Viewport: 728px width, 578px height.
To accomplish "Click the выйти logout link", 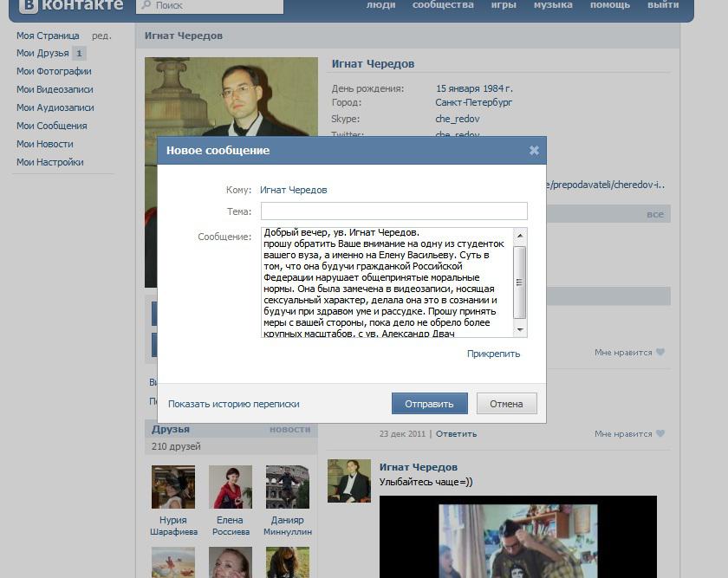I will 663,4.
